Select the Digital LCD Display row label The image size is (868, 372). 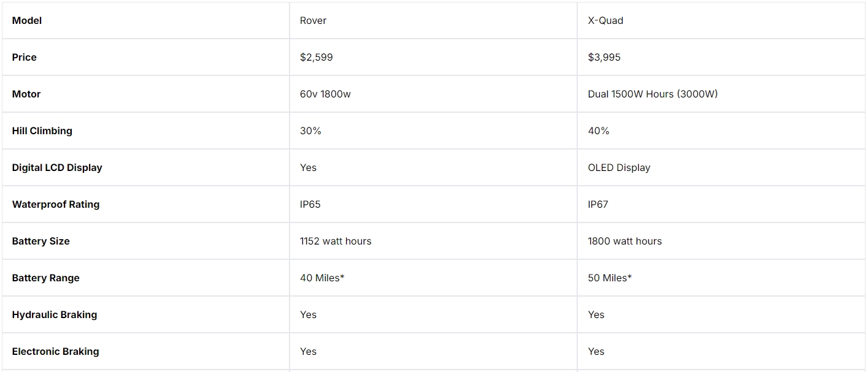tap(57, 167)
